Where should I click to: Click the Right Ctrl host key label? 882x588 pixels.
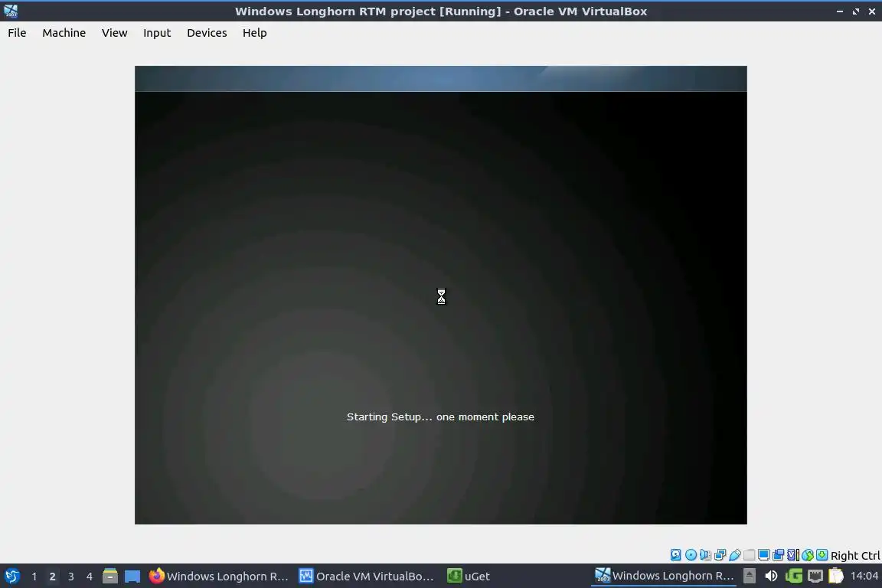[x=855, y=555]
